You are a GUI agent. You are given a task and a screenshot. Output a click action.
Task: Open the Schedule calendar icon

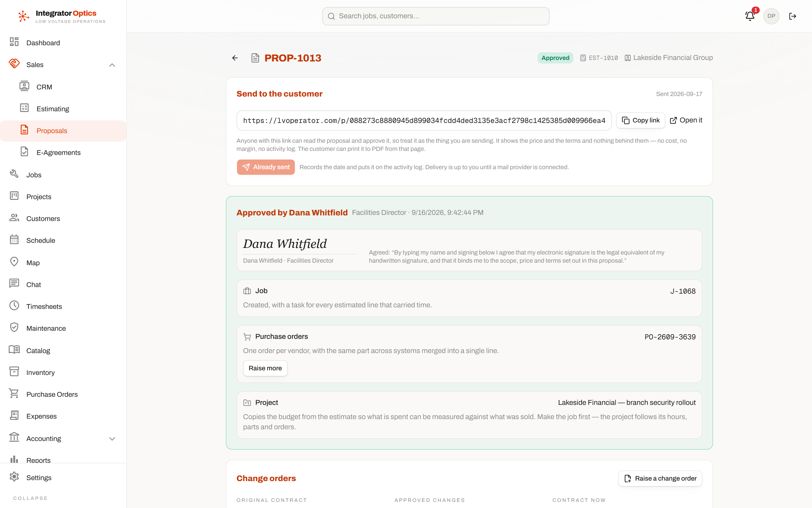point(14,239)
